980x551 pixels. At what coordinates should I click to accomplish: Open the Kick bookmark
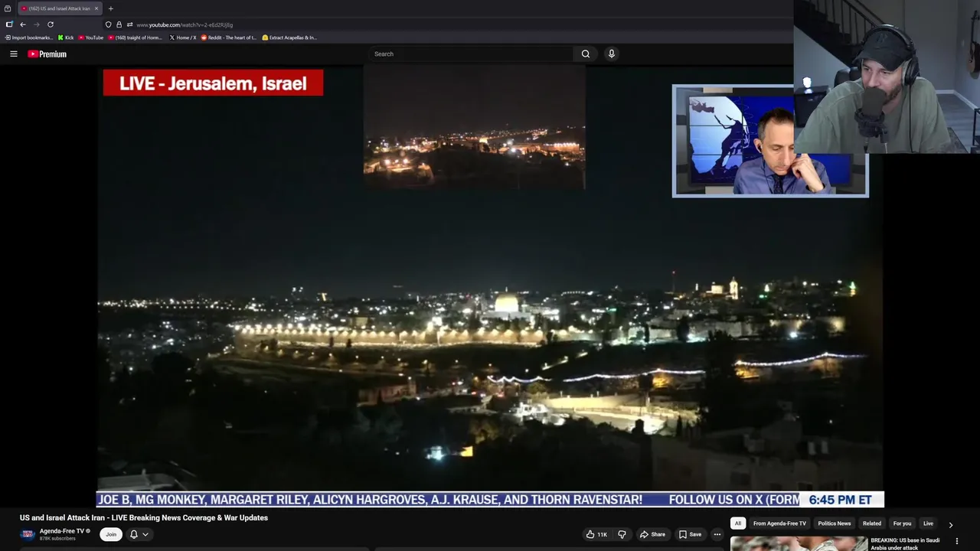(x=66, y=37)
